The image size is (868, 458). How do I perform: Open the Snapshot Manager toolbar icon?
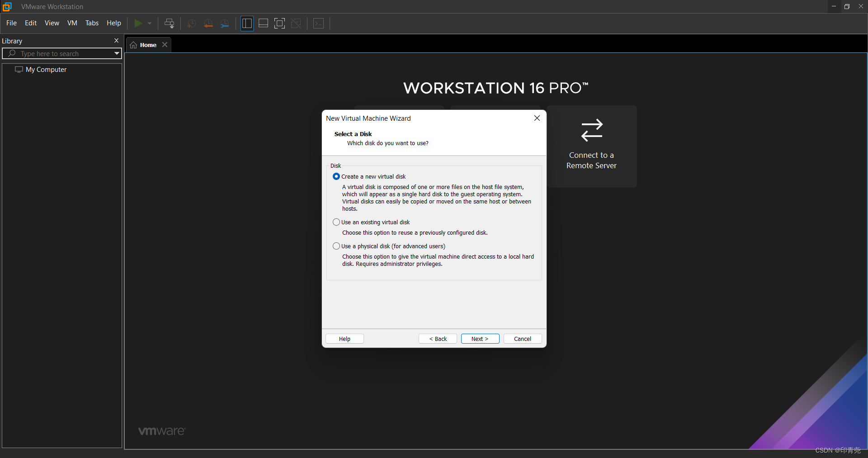[225, 24]
